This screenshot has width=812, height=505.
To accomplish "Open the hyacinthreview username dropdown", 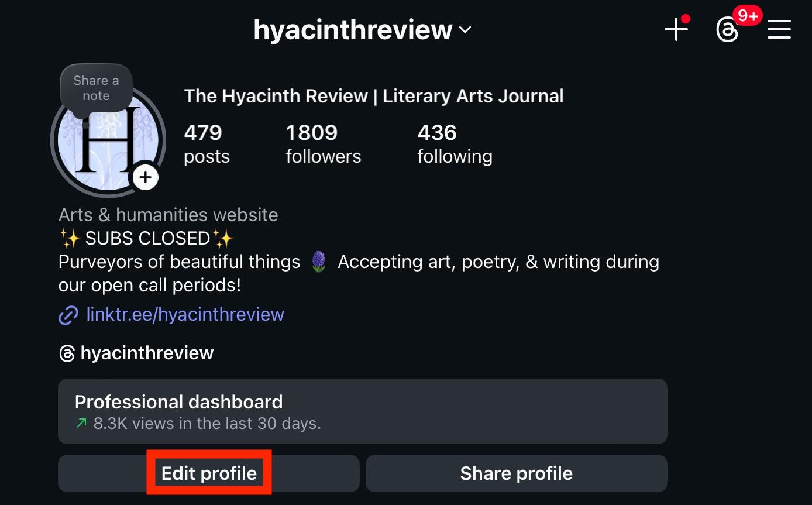I will [x=362, y=30].
